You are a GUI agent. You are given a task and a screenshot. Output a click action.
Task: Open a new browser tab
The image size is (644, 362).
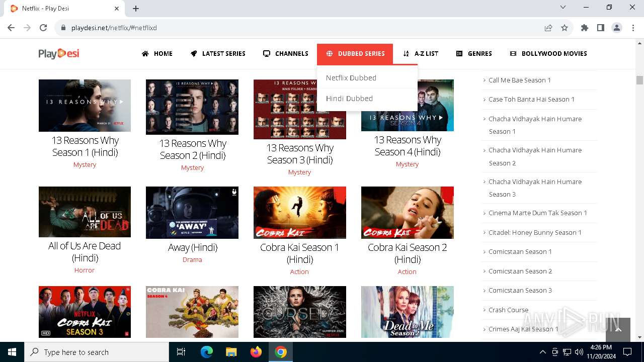point(136,9)
